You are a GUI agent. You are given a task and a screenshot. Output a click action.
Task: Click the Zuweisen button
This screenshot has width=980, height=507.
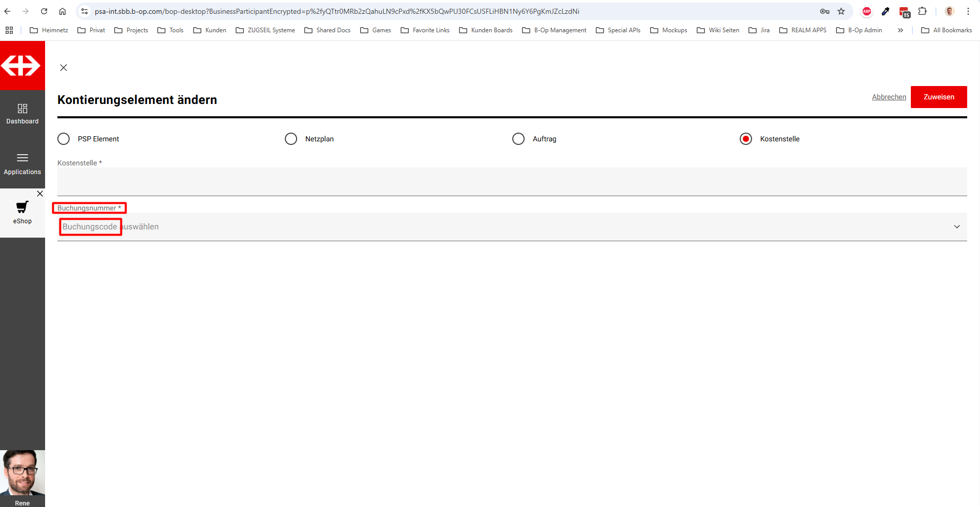pos(939,97)
